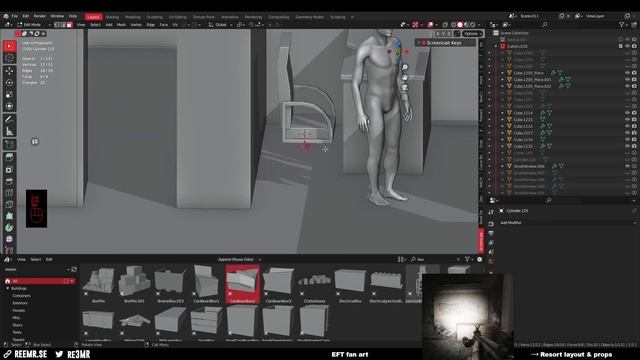Select the Move tool
The height and width of the screenshot is (360, 640).
(x=9, y=71)
